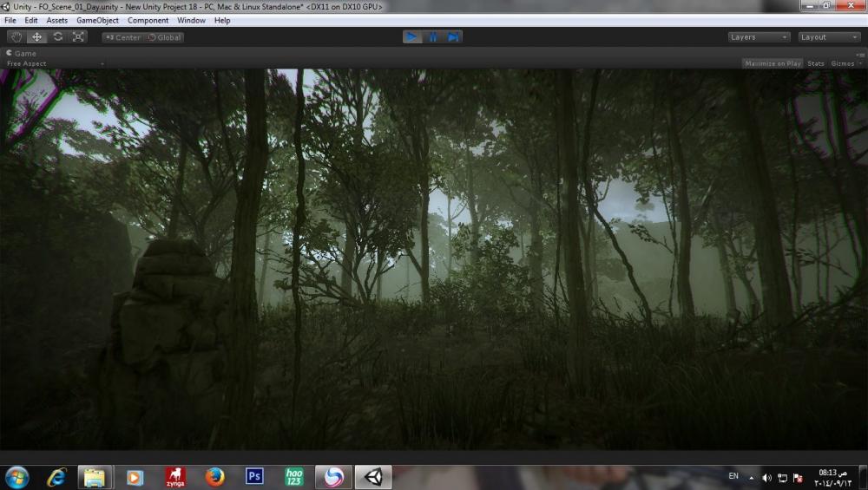Image resolution: width=868 pixels, height=490 pixels.
Task: Toggle Global handle rotation button
Action: point(164,37)
